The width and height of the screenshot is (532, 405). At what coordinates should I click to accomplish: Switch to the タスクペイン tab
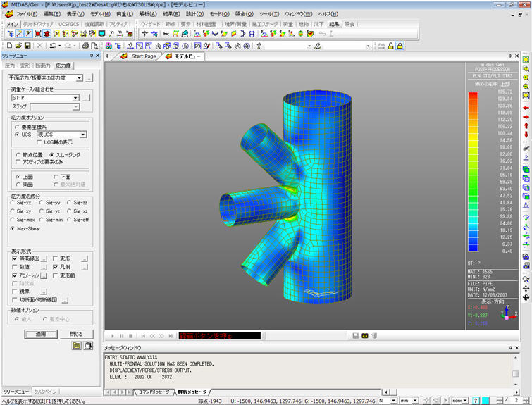coord(45,392)
